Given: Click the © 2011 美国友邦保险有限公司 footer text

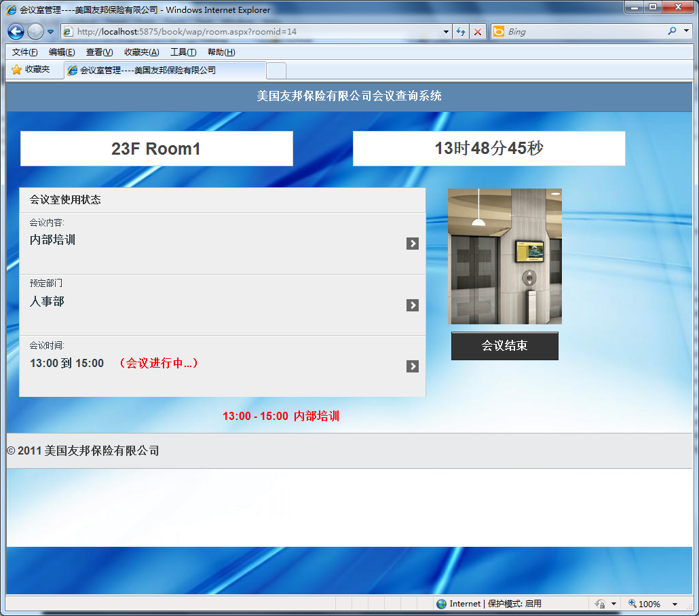Looking at the screenshot, I should pos(83,451).
